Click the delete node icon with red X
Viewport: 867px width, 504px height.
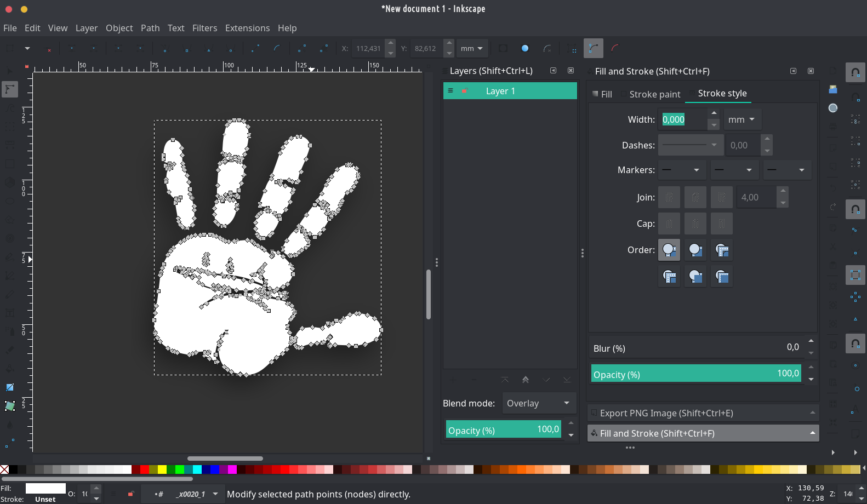tap(49, 49)
